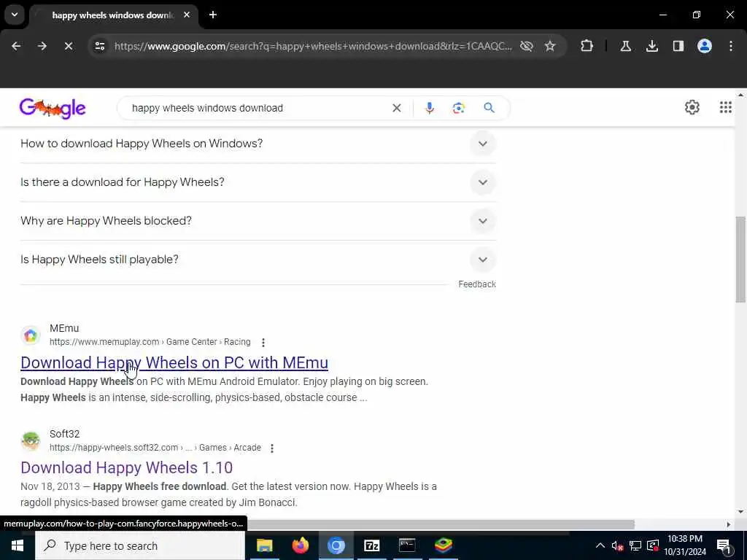Screen dimensions: 747x560
Task: Click the Soft32 site favicon
Action: coord(31,441)
